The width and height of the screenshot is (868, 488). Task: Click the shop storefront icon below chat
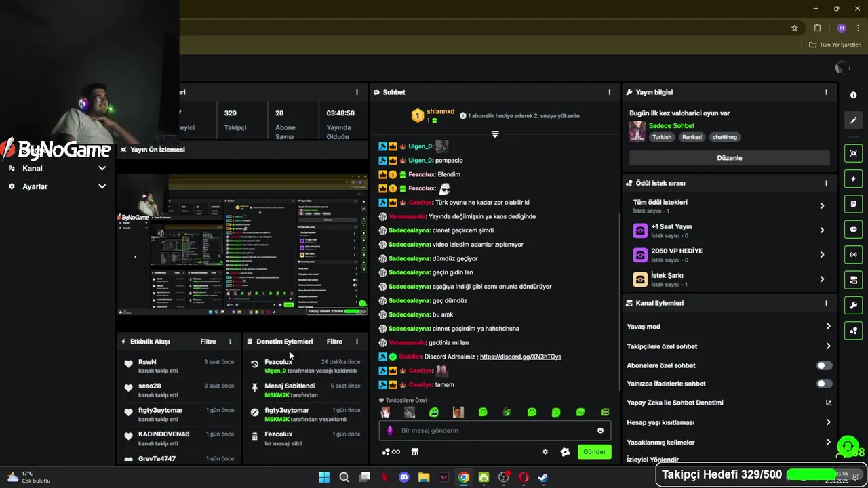coord(415,452)
